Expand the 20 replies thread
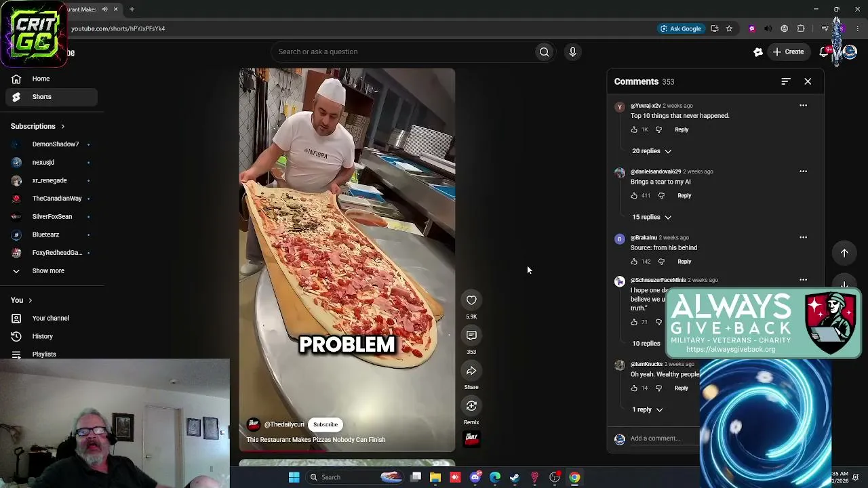Viewport: 868px width, 488px height. 652,151
